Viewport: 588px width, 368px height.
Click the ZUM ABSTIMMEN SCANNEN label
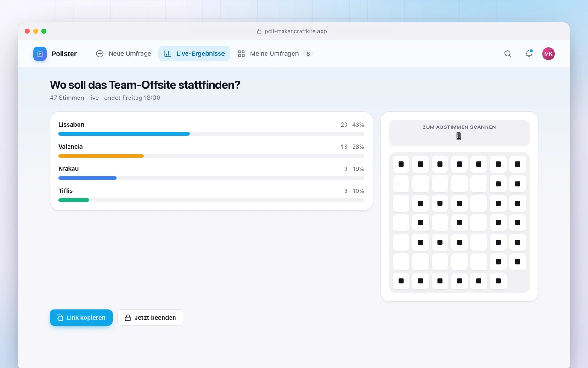pyautogui.click(x=459, y=127)
